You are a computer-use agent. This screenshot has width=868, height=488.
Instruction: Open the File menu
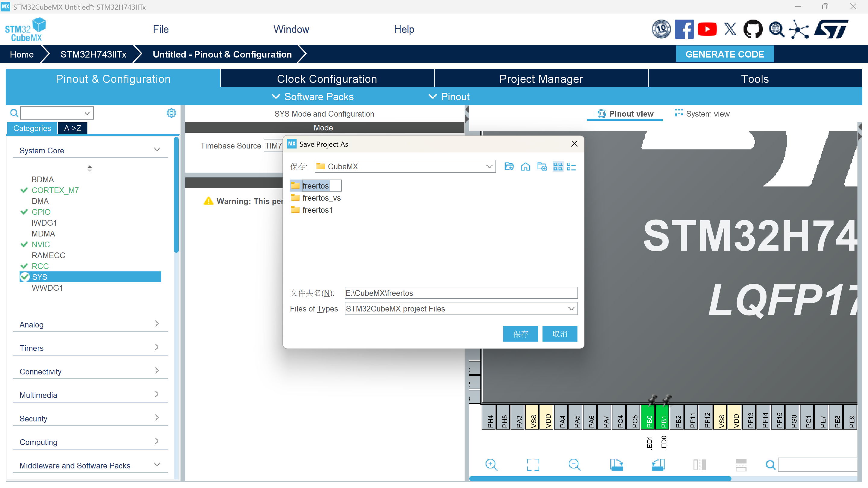pos(161,29)
